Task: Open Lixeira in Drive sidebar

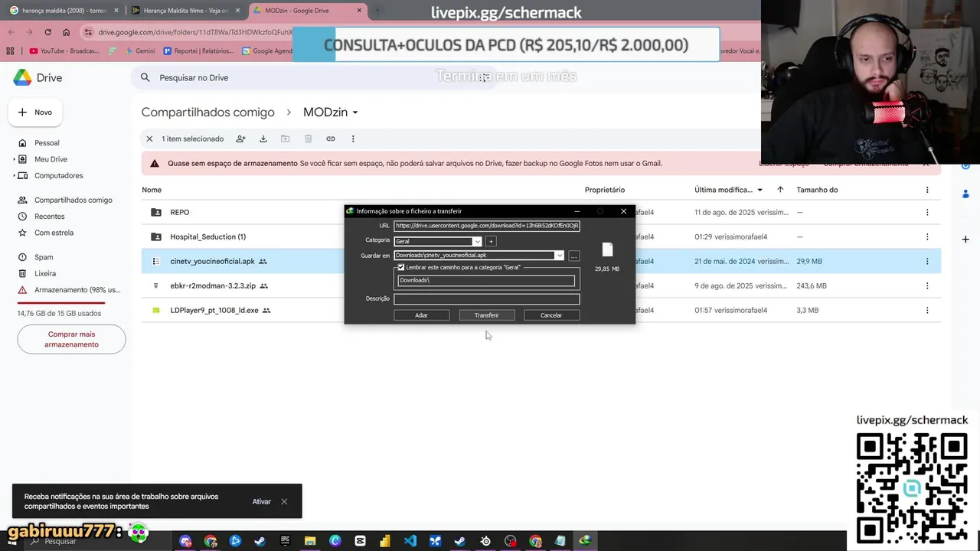Action: tap(45, 273)
